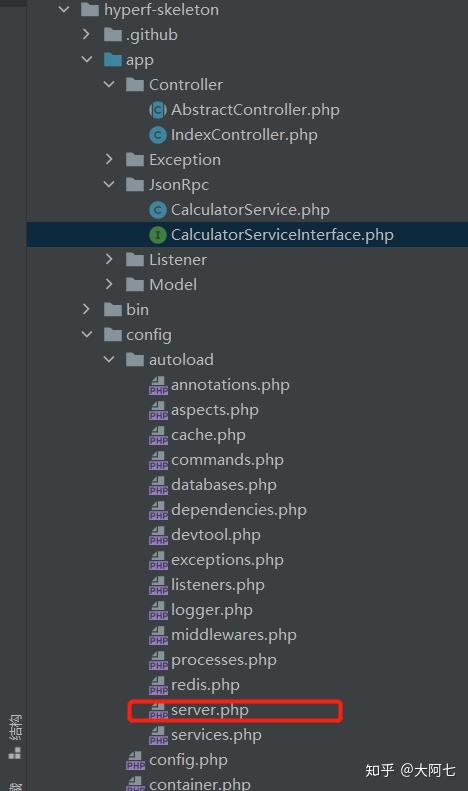Click the Listener folder icon
468x791 pixels.
[x=135, y=259]
